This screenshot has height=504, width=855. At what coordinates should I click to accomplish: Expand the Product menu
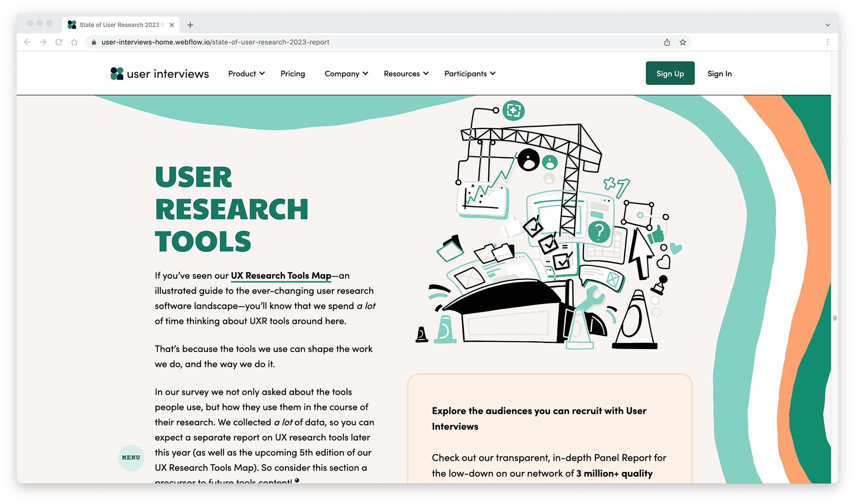point(246,73)
